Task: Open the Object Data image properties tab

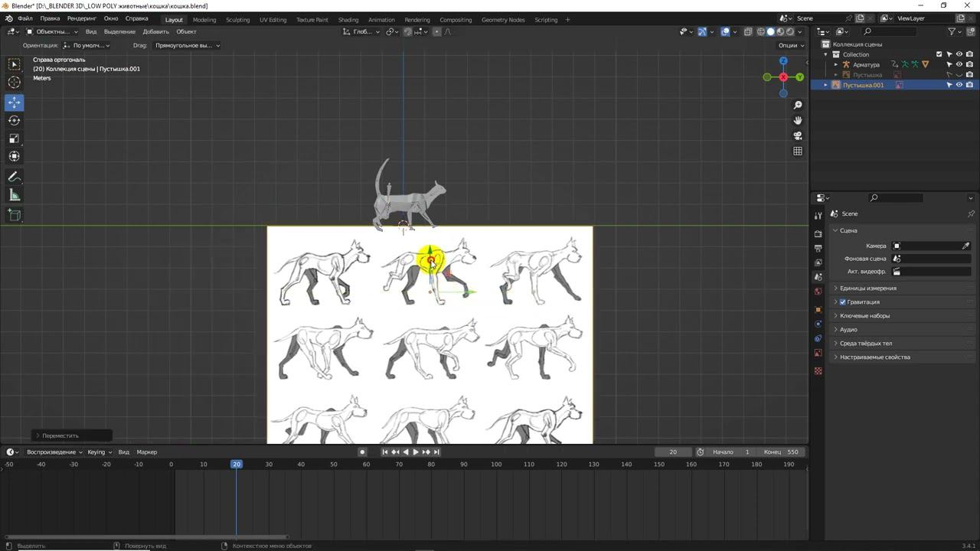Action: pyautogui.click(x=818, y=354)
